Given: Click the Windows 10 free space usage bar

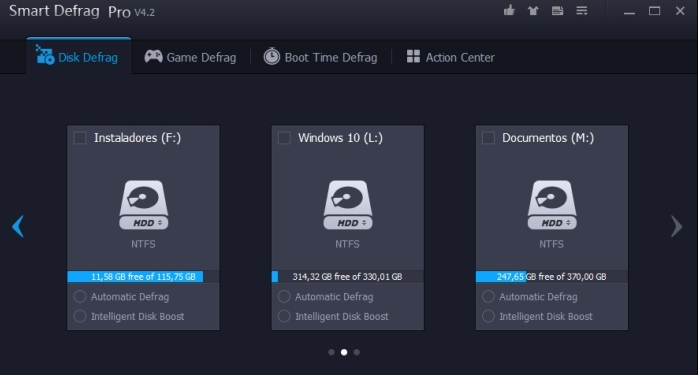Looking at the screenshot, I should [x=347, y=276].
